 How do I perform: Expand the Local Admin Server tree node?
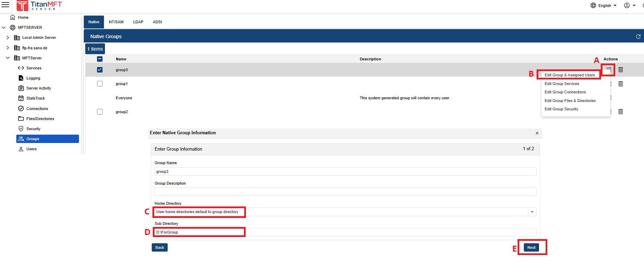coord(8,37)
